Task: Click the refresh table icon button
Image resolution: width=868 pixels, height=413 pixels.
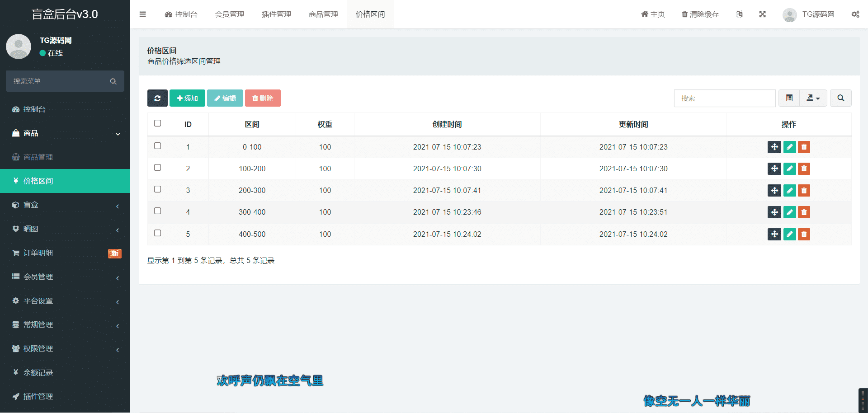Action: [157, 98]
